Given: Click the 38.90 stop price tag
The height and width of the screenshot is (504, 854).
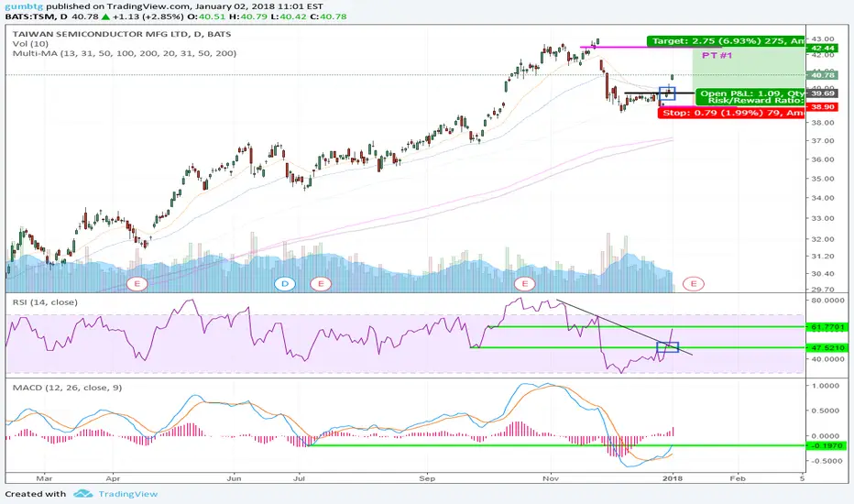Looking at the screenshot, I should [x=823, y=107].
